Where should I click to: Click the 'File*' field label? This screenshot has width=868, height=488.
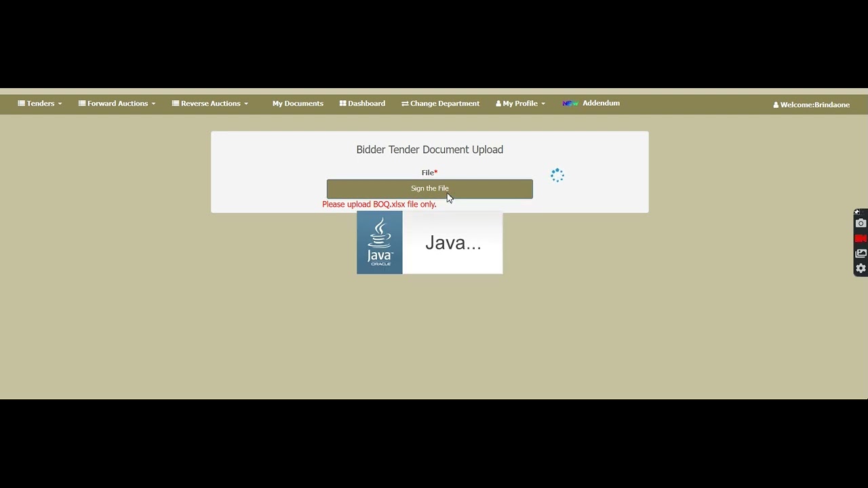(429, 173)
